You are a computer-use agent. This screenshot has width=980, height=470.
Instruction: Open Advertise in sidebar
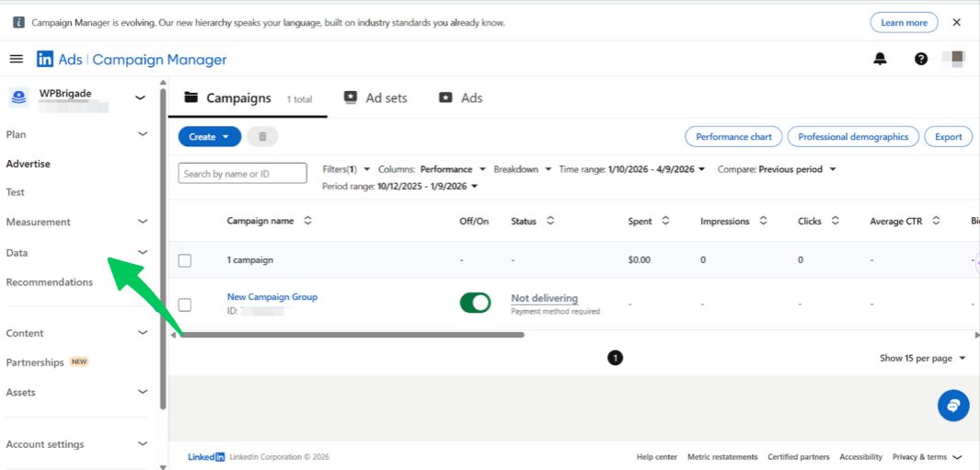(29, 164)
